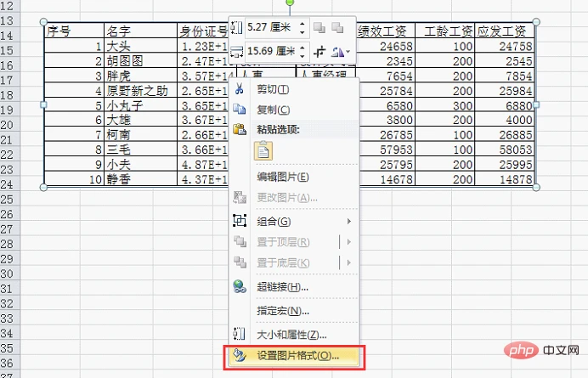
Task: Open 设置图片格式(O)... from the context menu
Action: click(x=294, y=356)
